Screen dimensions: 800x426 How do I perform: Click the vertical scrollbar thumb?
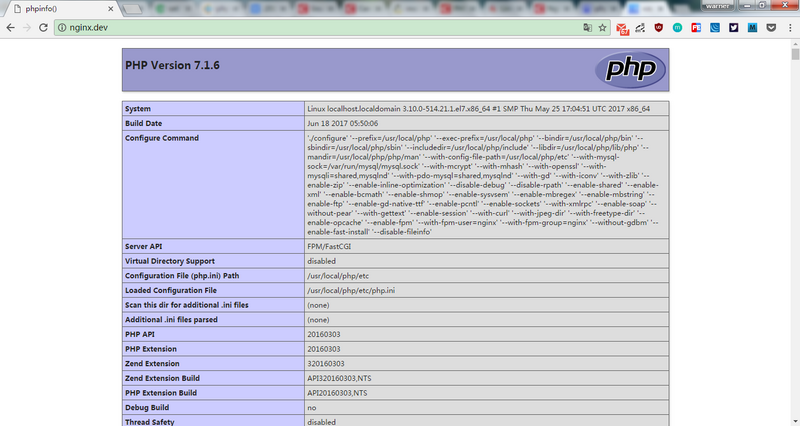(x=795, y=54)
